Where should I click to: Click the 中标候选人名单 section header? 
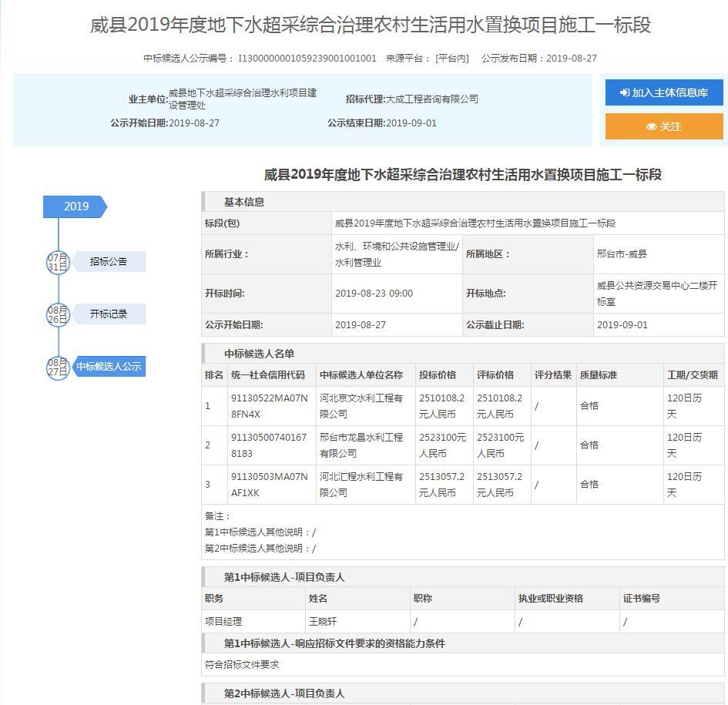(259, 354)
